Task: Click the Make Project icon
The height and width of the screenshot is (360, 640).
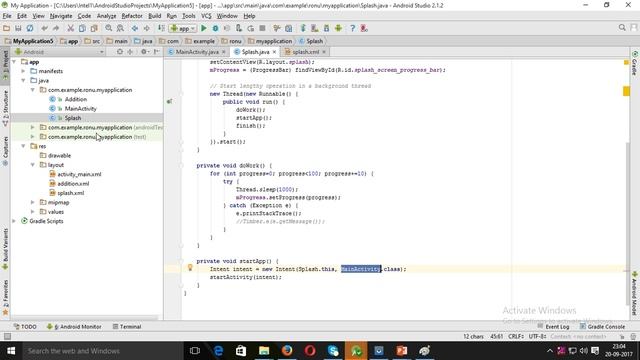Action: coord(161,28)
